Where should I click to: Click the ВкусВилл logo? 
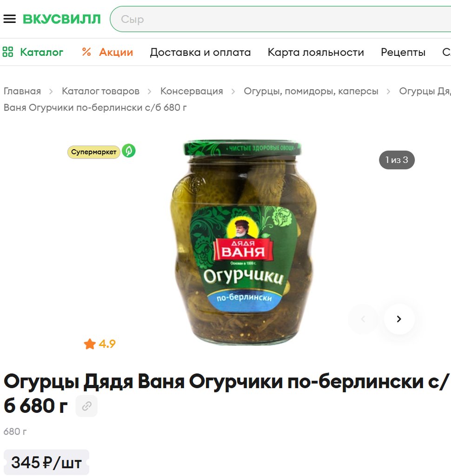tap(62, 19)
